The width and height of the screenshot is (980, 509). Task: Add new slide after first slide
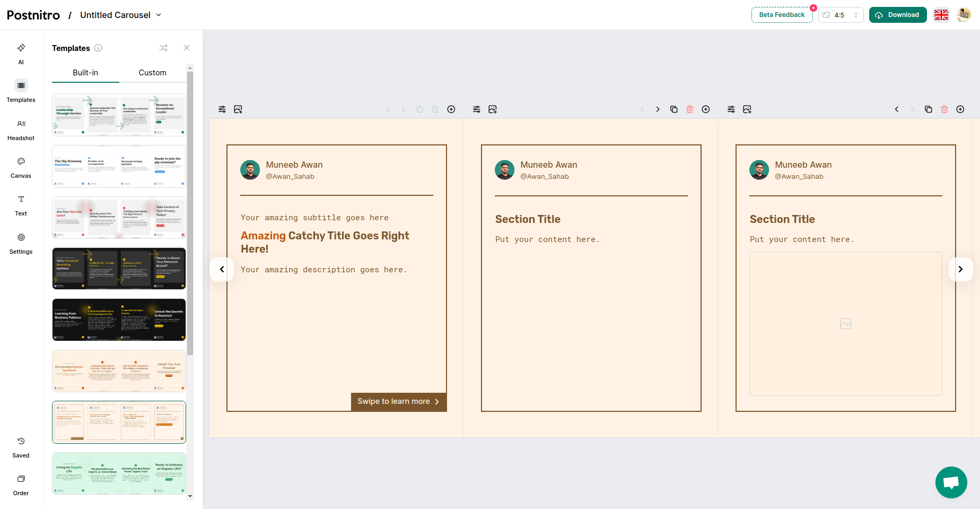tap(451, 109)
